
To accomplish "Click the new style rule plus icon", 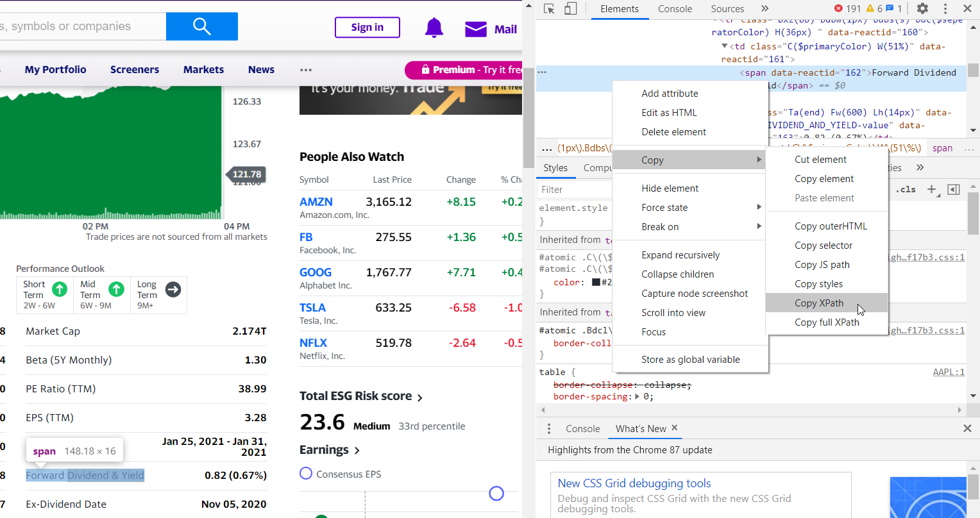I will pos(933,190).
